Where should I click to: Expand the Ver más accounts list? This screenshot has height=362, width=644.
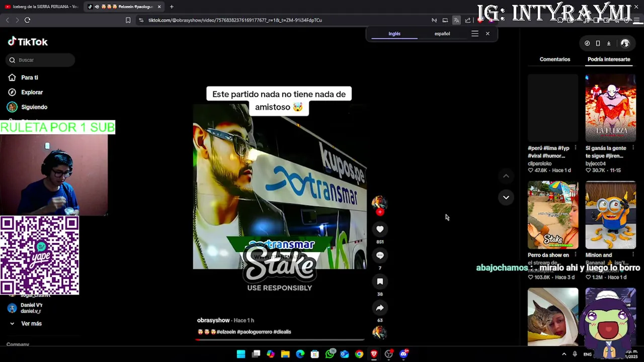[31, 323]
